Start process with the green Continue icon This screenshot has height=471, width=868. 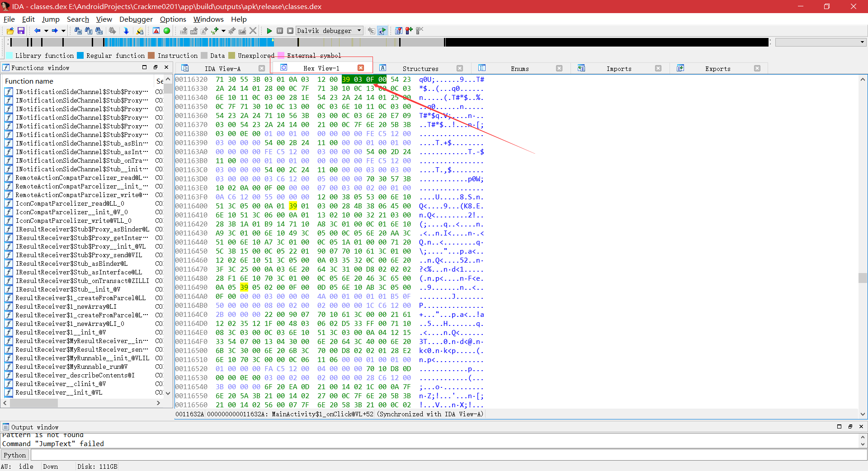point(269,31)
